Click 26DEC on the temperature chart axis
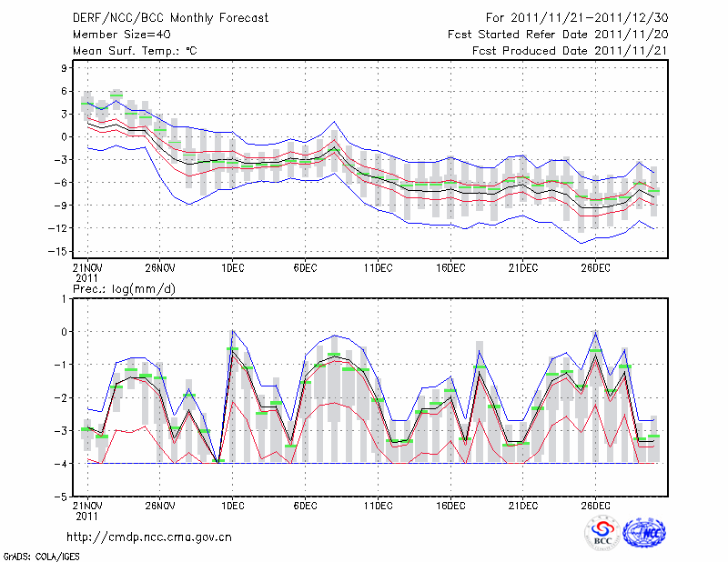 595,267
